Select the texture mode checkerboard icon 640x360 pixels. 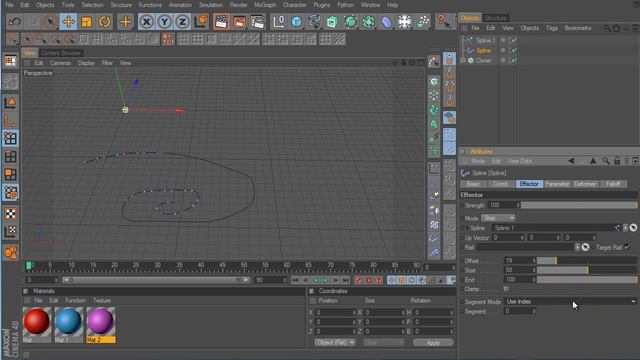click(10, 213)
